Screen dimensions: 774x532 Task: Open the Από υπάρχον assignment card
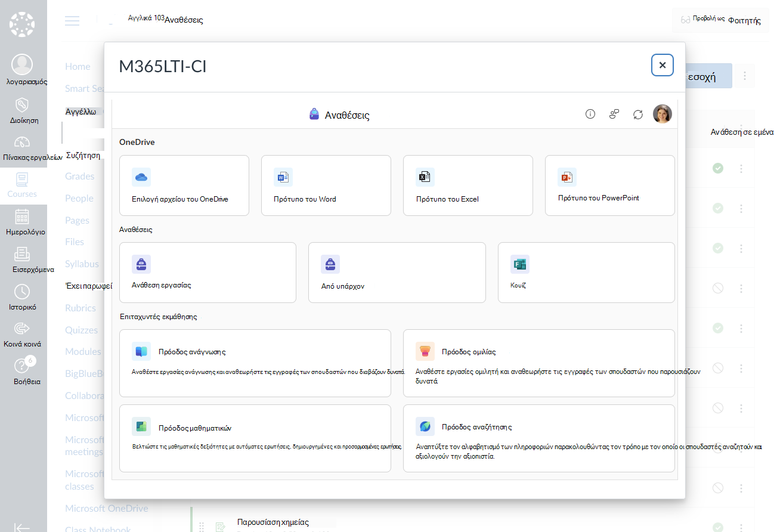[x=397, y=273]
